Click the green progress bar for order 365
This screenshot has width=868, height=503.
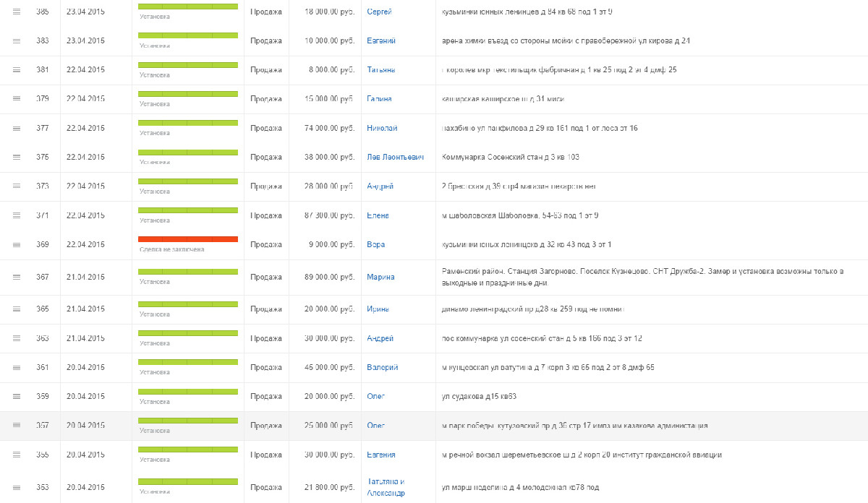click(x=188, y=304)
